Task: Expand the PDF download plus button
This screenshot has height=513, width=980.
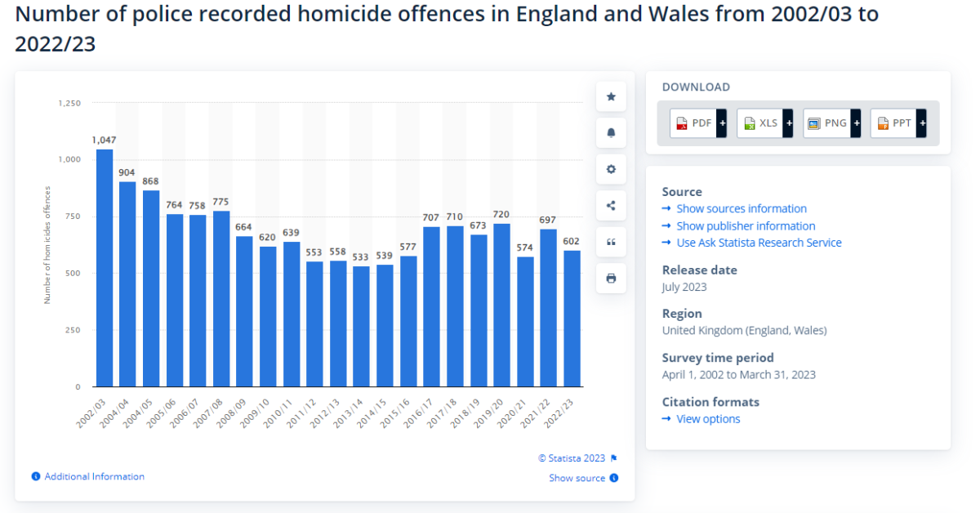Action: (x=722, y=123)
